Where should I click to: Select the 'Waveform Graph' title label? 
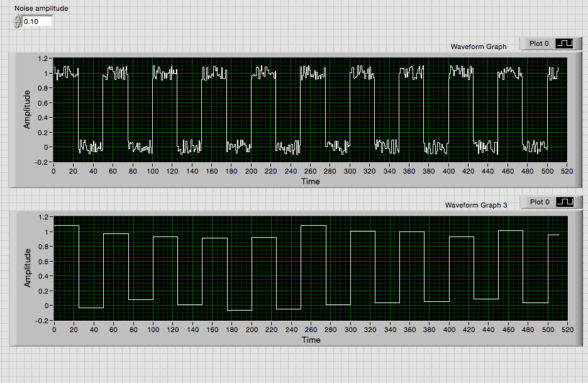click(x=479, y=47)
